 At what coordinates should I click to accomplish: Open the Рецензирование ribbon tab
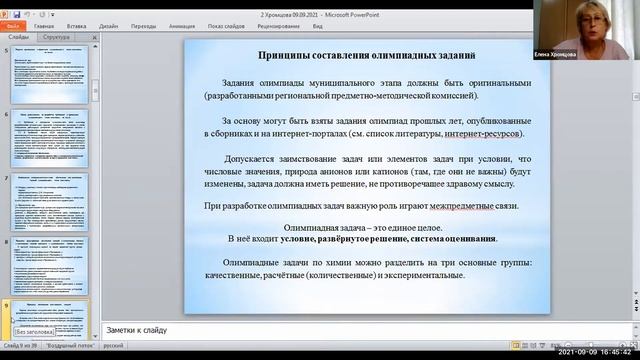point(278,26)
